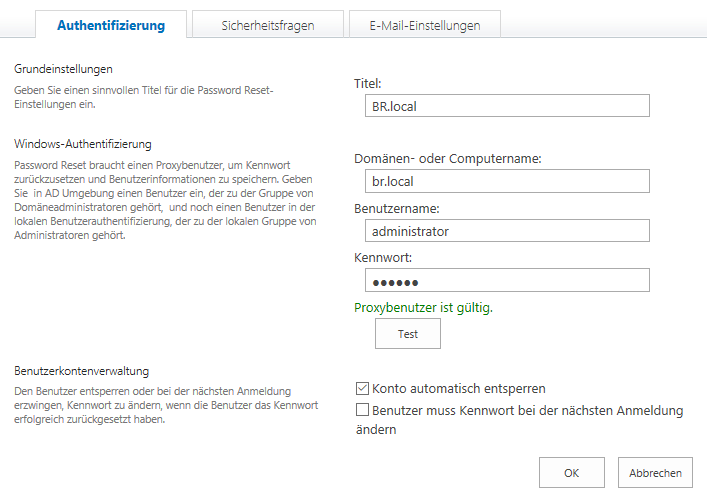Open the E-Mail-Einstellungen tab

point(422,25)
